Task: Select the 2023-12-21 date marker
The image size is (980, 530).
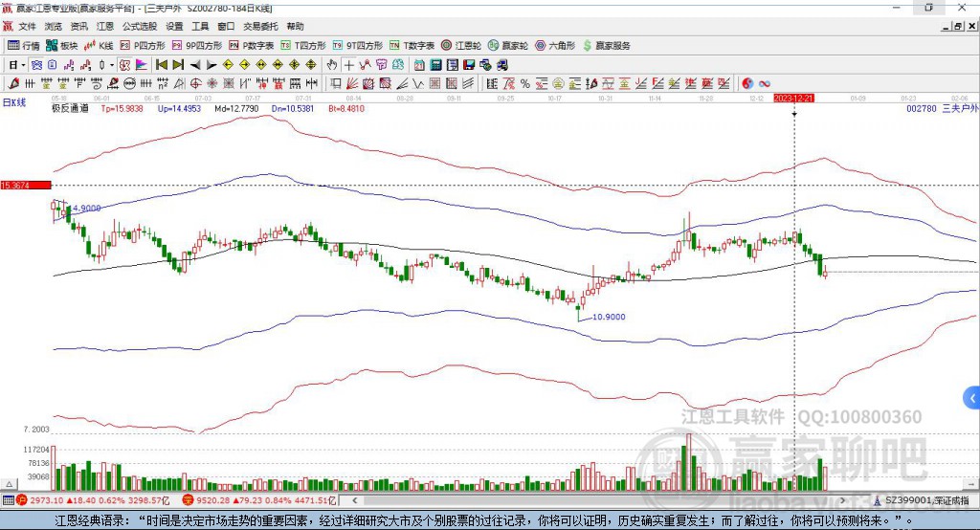Action: [793, 99]
